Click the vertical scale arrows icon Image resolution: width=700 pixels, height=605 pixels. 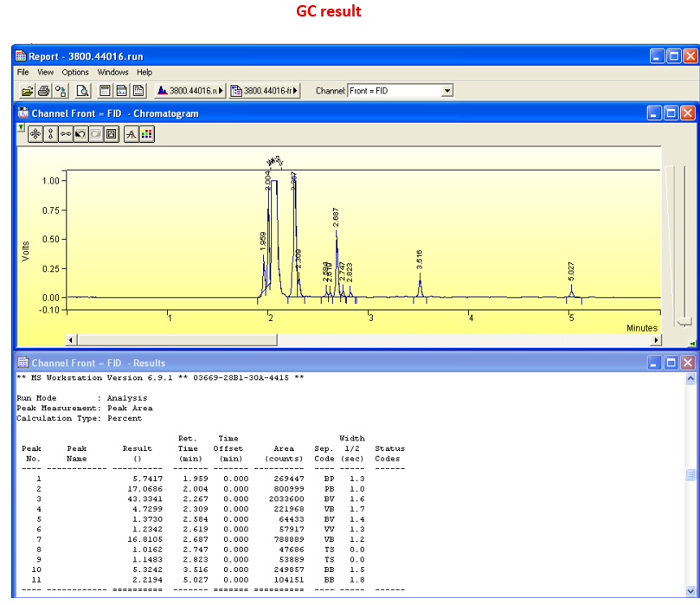pos(51,134)
